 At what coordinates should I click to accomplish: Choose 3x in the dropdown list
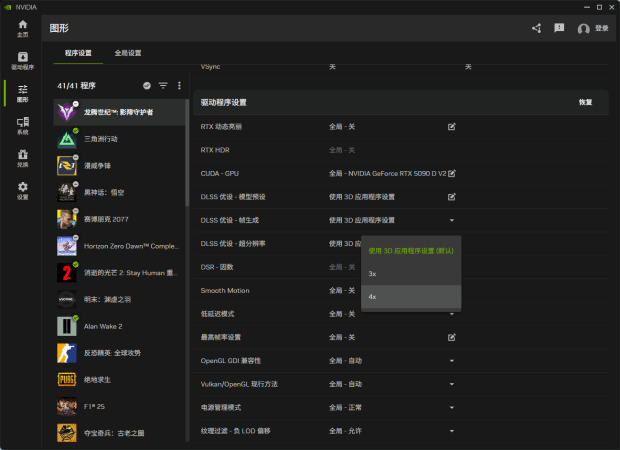click(x=411, y=274)
